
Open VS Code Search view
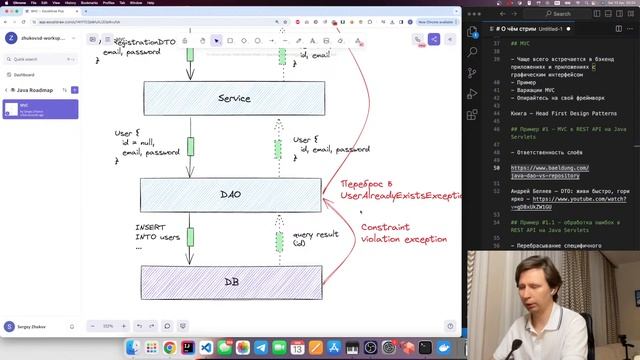(x=472, y=52)
